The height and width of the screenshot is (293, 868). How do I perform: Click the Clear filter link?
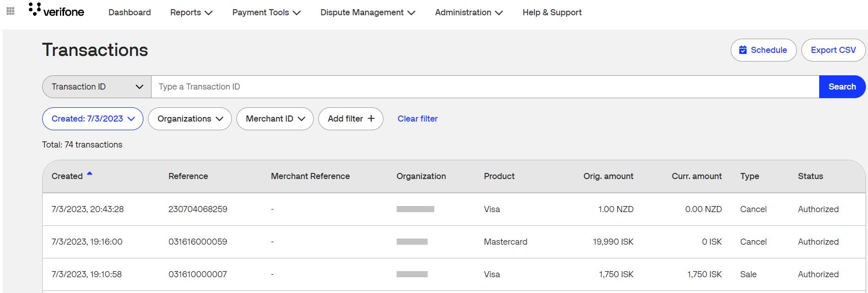tap(417, 119)
